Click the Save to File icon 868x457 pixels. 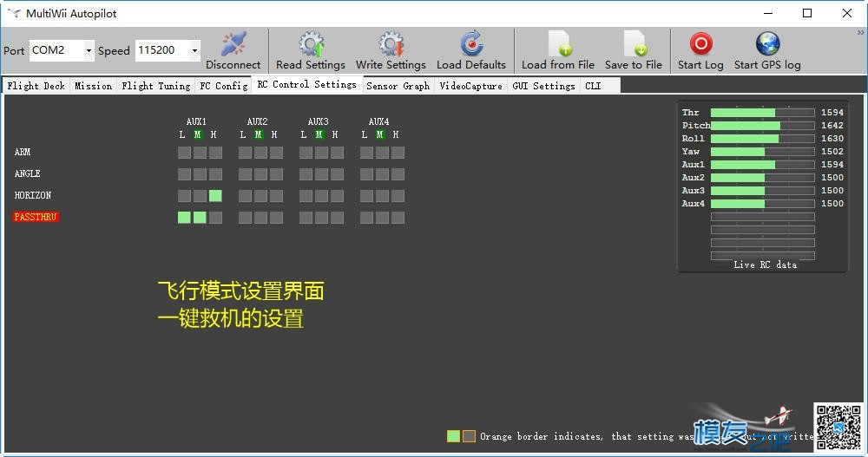tap(635, 43)
